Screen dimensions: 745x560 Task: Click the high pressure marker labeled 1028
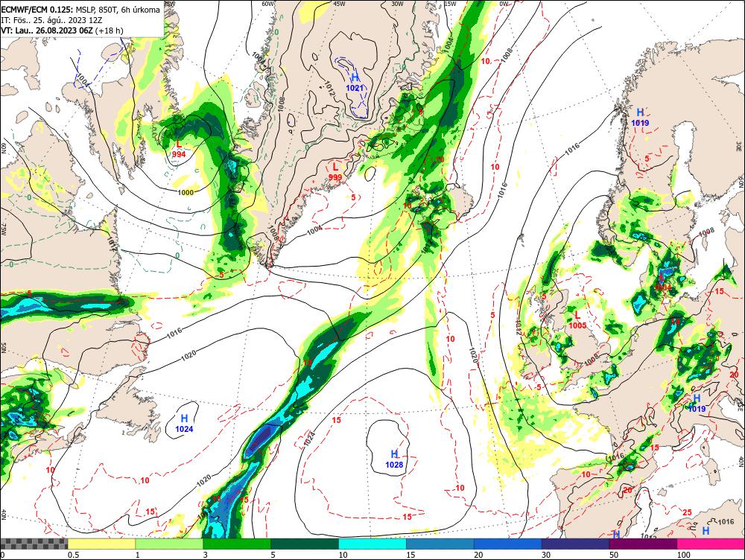pyautogui.click(x=394, y=459)
